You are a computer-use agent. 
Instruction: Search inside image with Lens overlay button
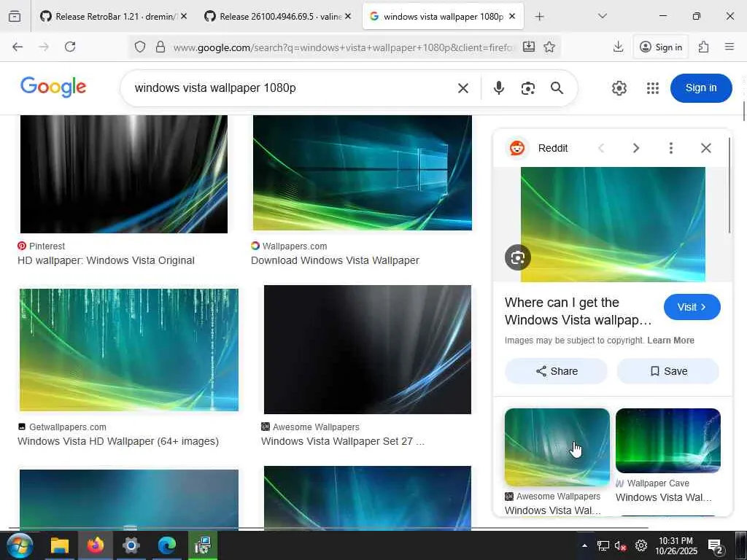(518, 257)
